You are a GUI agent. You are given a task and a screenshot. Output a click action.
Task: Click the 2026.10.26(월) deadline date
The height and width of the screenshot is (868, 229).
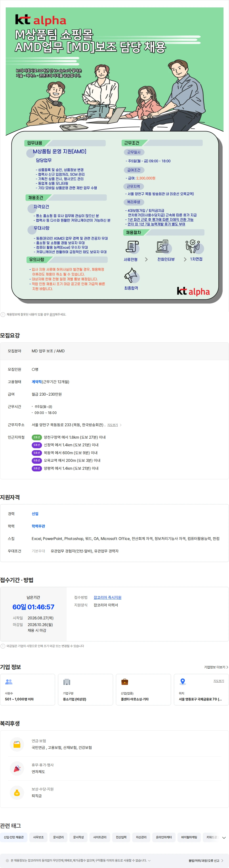[40, 625]
